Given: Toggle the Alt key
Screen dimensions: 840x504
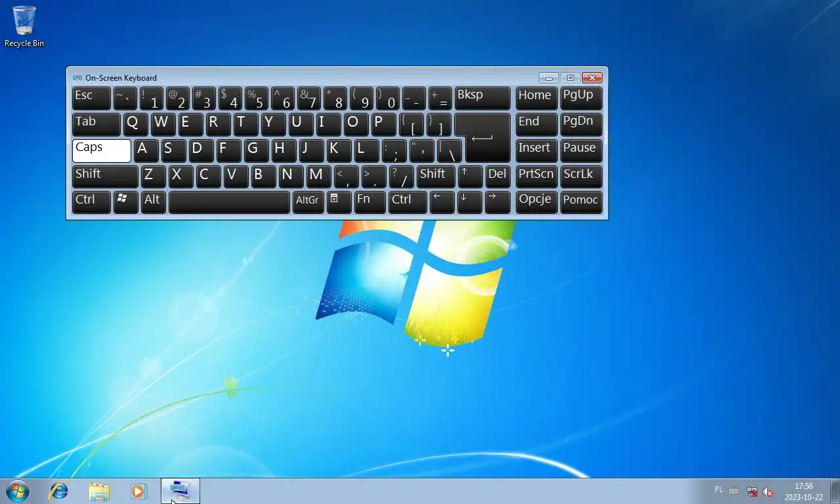Looking at the screenshot, I should pyautogui.click(x=154, y=202).
